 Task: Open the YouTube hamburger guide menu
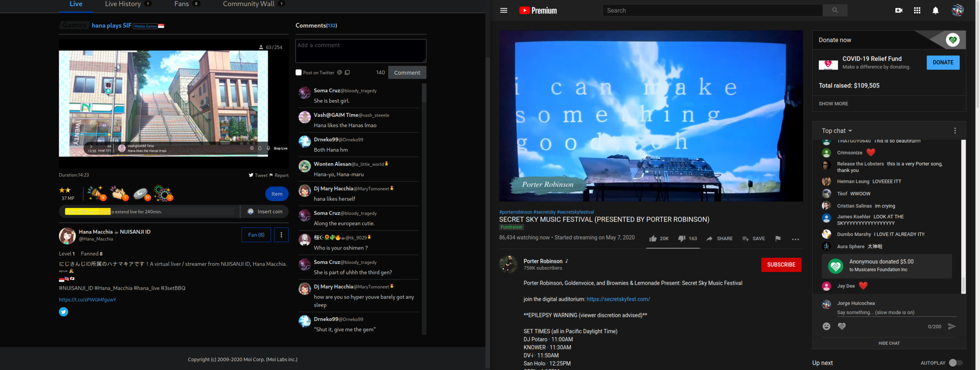503,10
